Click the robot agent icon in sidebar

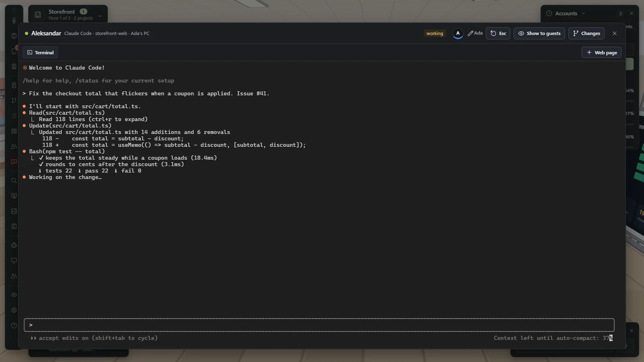[14, 245]
